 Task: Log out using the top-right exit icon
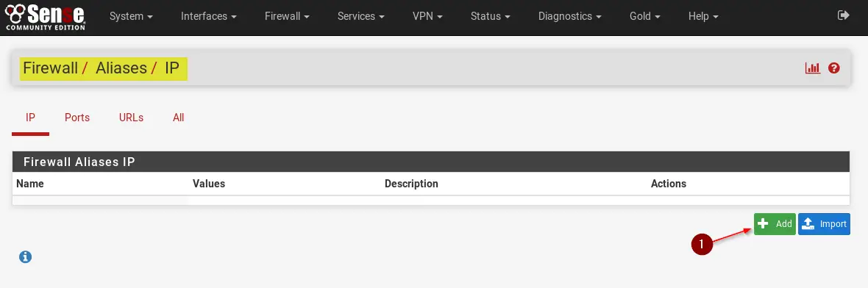(x=843, y=15)
